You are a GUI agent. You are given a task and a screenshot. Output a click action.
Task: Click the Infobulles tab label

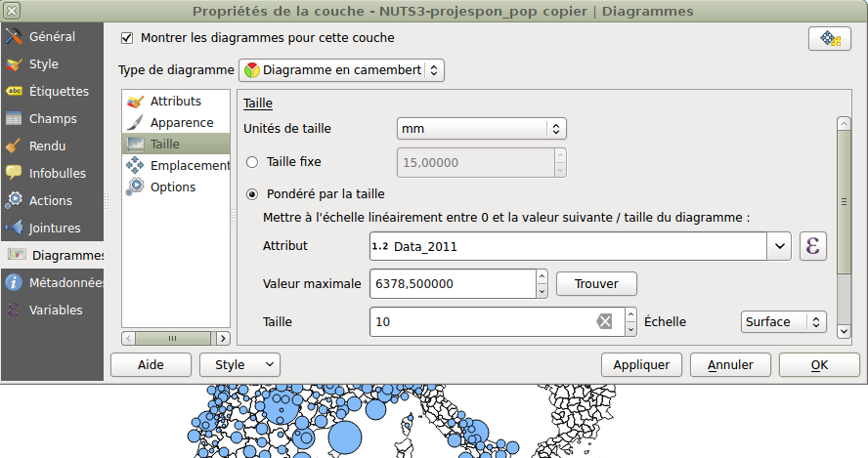(x=58, y=173)
